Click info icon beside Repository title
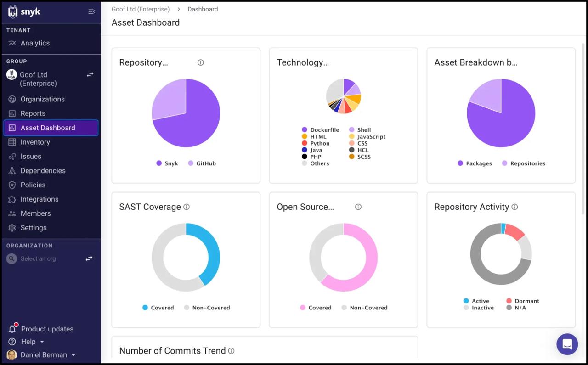Image resolution: width=588 pixels, height=365 pixels. tap(201, 62)
